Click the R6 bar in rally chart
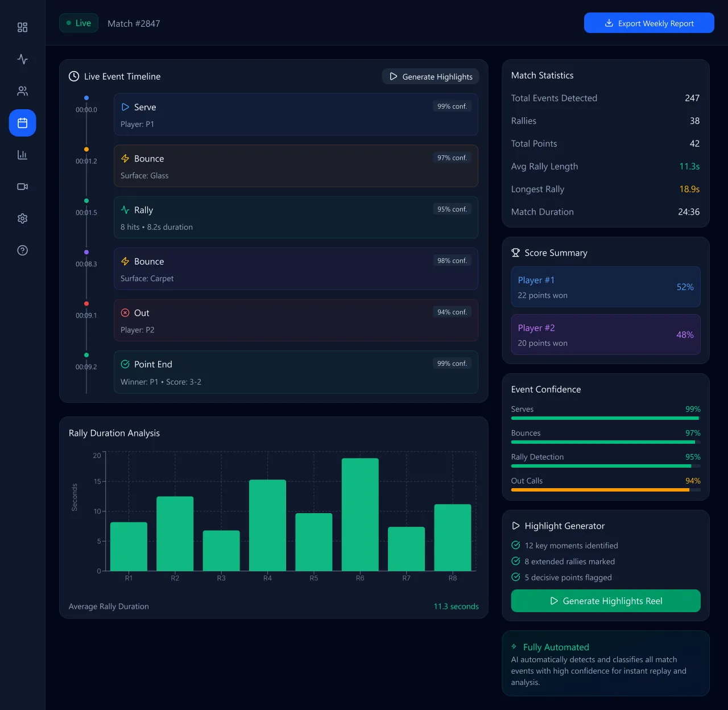 360,514
